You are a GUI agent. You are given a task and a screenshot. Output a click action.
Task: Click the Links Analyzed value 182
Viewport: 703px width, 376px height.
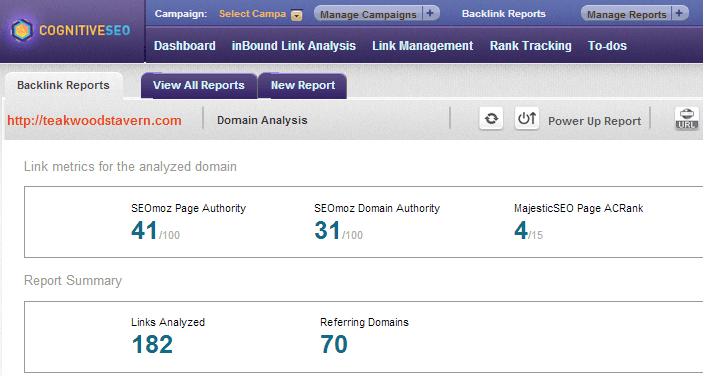(152, 345)
